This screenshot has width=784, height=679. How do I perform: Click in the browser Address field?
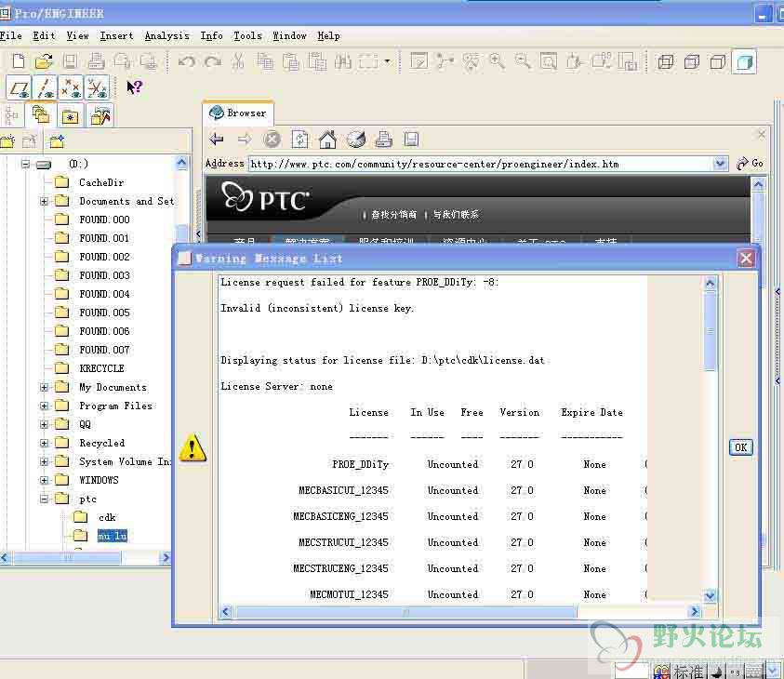(x=481, y=164)
